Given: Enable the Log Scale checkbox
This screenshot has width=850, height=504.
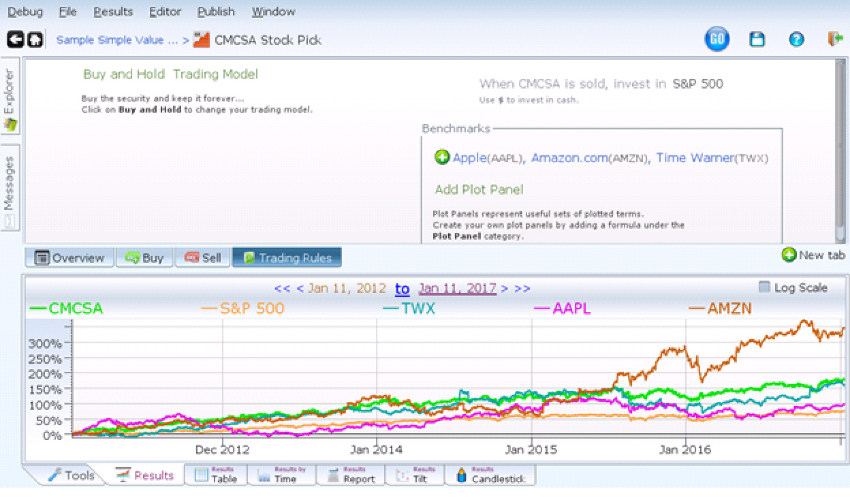Looking at the screenshot, I should pyautogui.click(x=764, y=287).
